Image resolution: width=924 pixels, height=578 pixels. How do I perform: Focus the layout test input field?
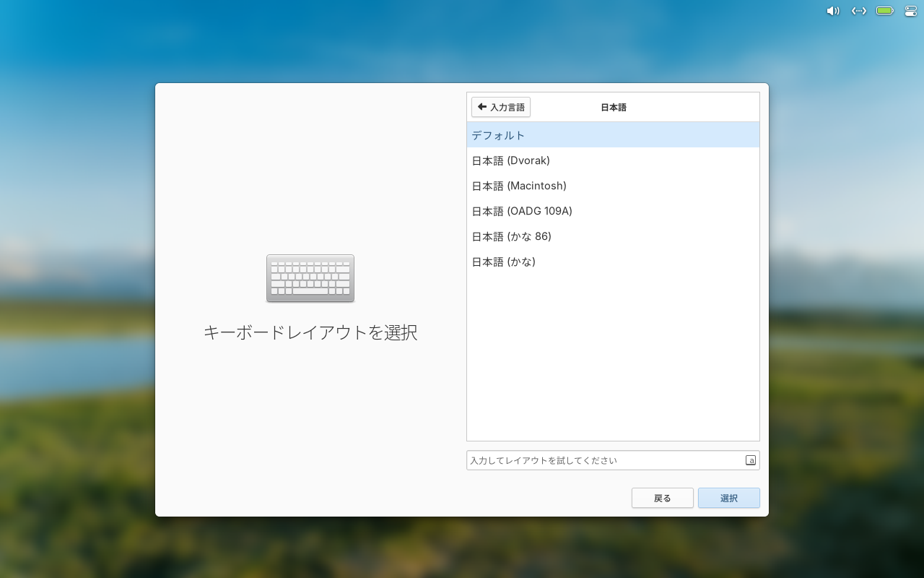pos(613,460)
